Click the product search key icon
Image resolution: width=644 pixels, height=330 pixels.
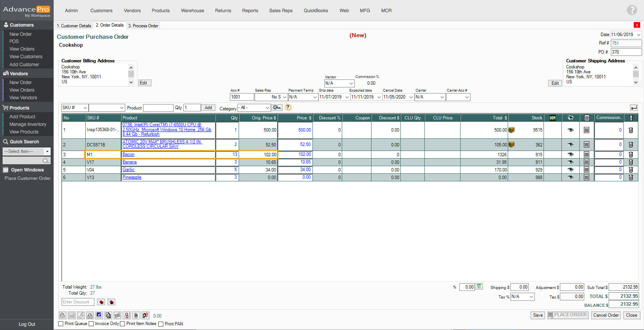point(277,108)
